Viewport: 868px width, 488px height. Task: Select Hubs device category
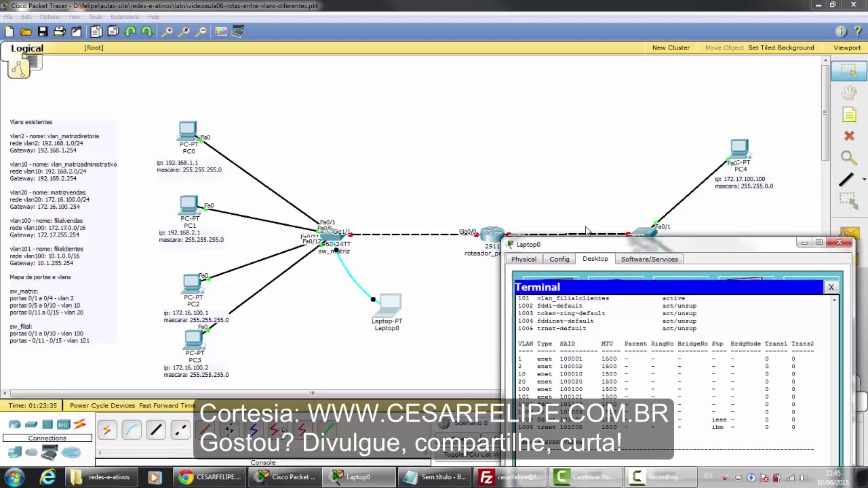[47, 424]
